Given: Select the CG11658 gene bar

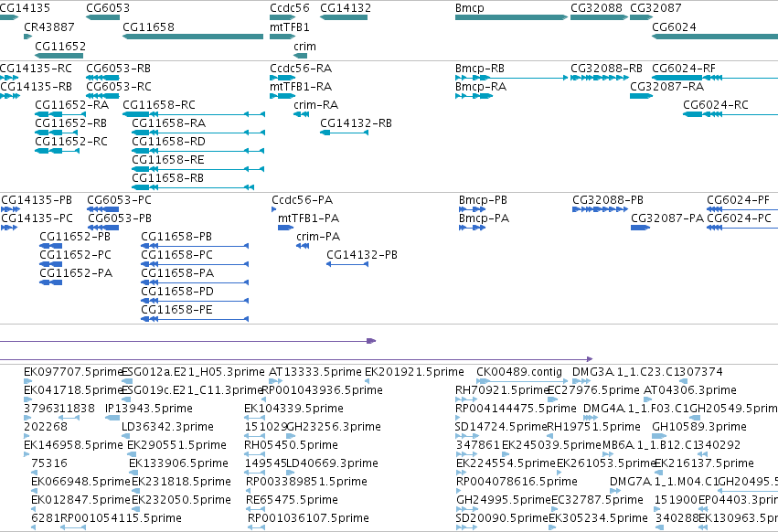Looking at the screenshot, I should click(193, 37).
